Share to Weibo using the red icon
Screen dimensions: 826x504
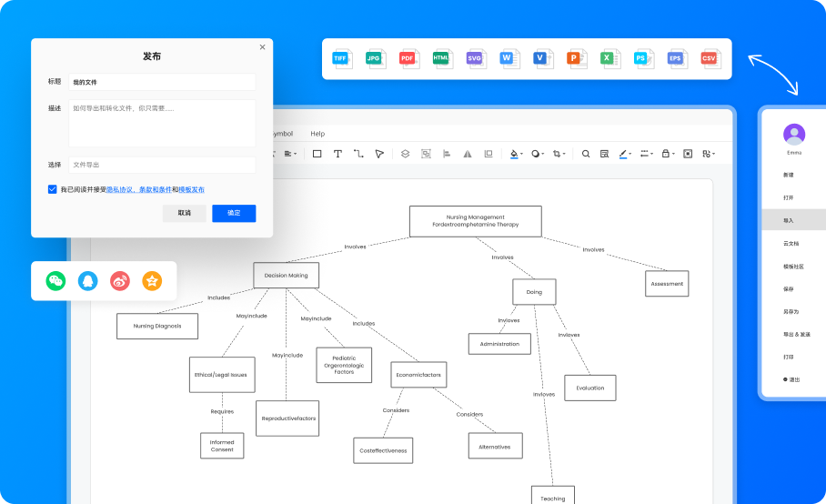click(120, 281)
